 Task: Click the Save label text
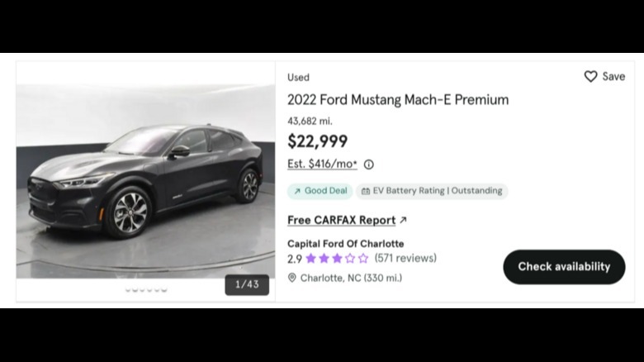pos(613,76)
